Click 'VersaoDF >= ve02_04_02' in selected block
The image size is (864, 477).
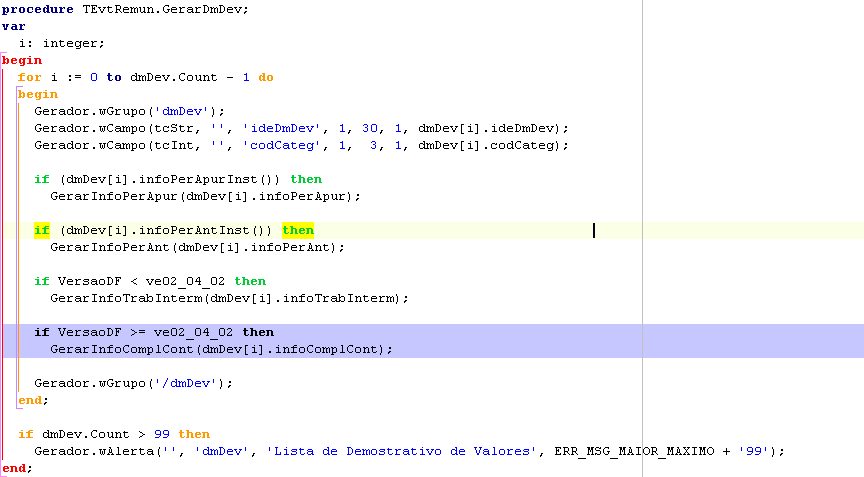tap(145, 333)
